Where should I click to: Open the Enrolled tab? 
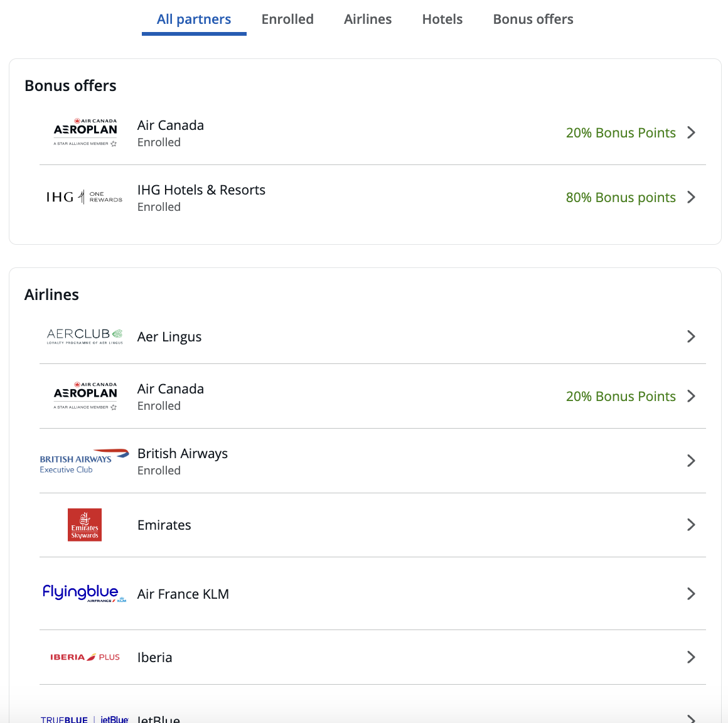(x=287, y=19)
